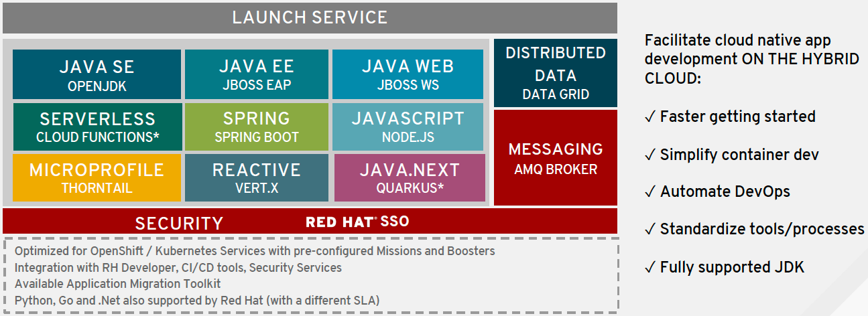Click the Messaging AMQ Broker block

(556, 157)
